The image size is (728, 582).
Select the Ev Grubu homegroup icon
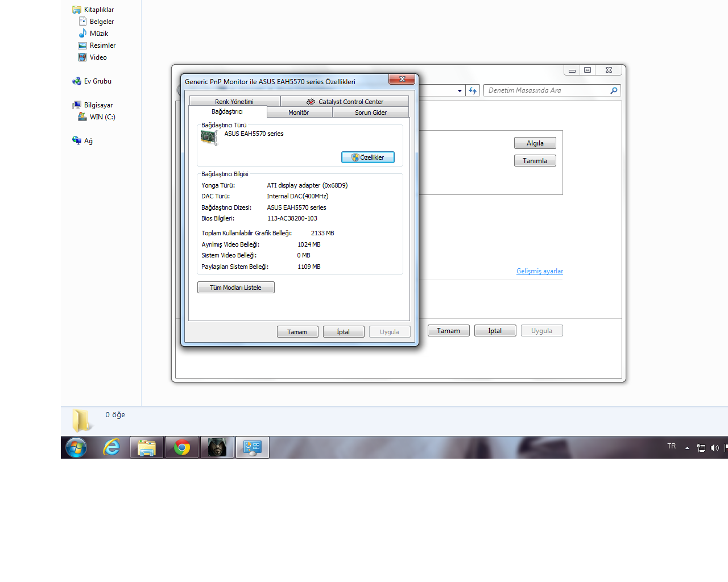tap(77, 81)
